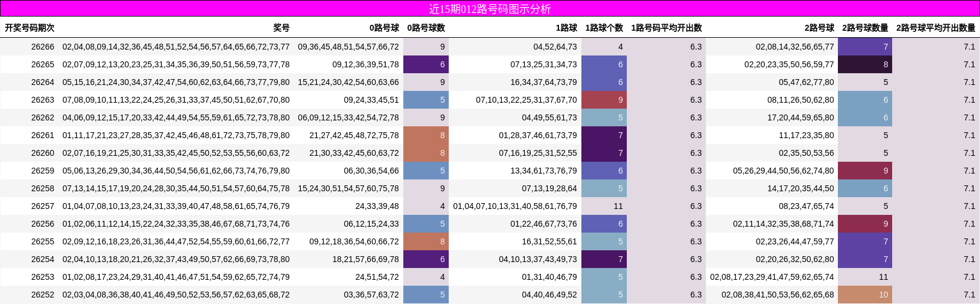Image resolution: width=980 pixels, height=304 pixels.
Task: Click 0路号球 cell 09,12,36,39,51,78
Action: (366, 64)
